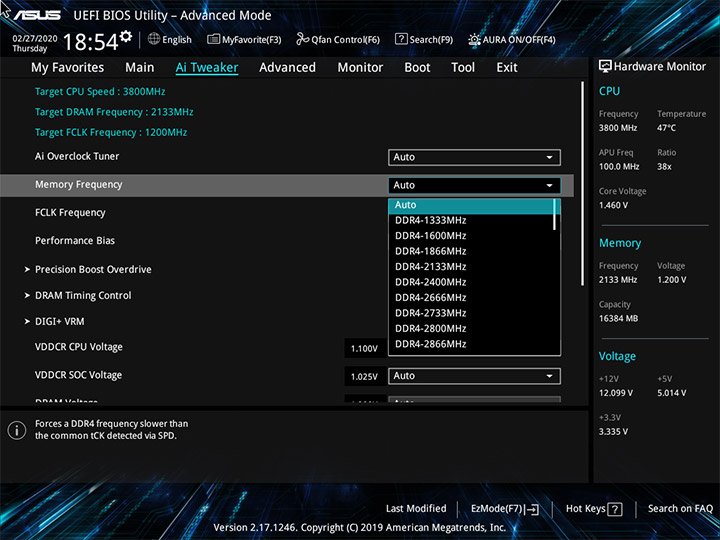720x540 pixels.
Task: Select the FCLK Frequency row
Action: coord(70,213)
